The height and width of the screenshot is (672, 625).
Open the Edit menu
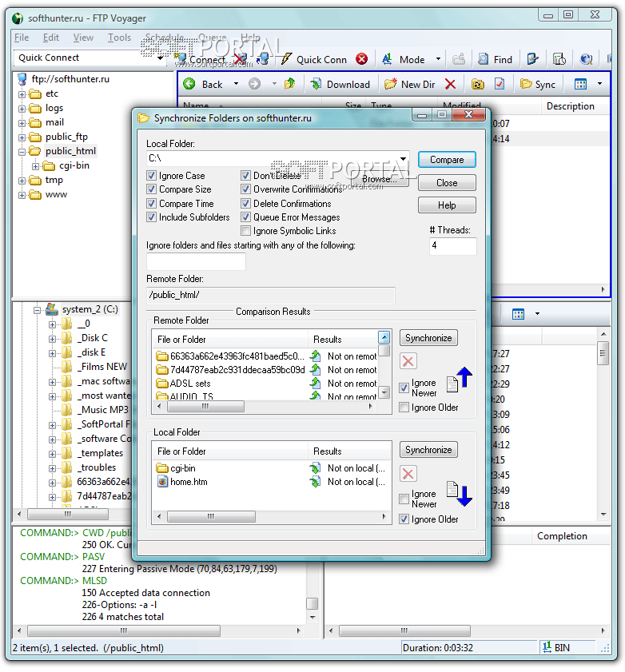click(x=50, y=38)
